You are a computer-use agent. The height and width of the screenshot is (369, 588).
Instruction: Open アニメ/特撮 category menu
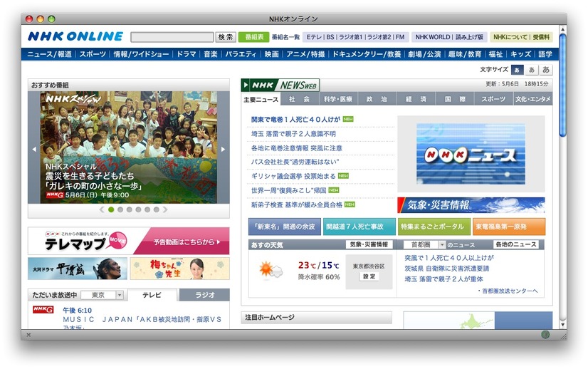pos(305,54)
